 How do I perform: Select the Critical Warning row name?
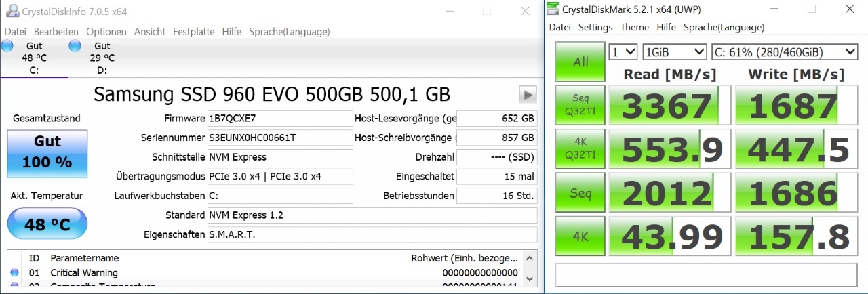tap(84, 273)
